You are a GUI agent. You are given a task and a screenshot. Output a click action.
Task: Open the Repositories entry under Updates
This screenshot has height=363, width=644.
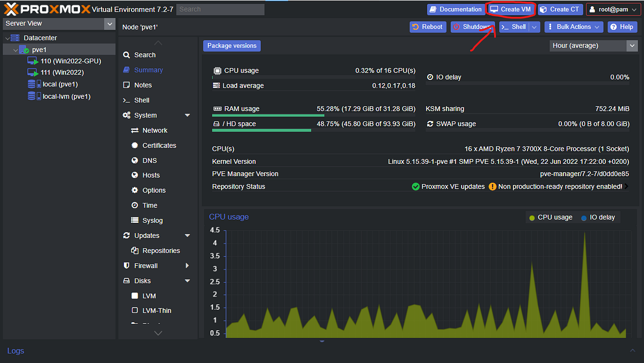pyautogui.click(x=161, y=251)
